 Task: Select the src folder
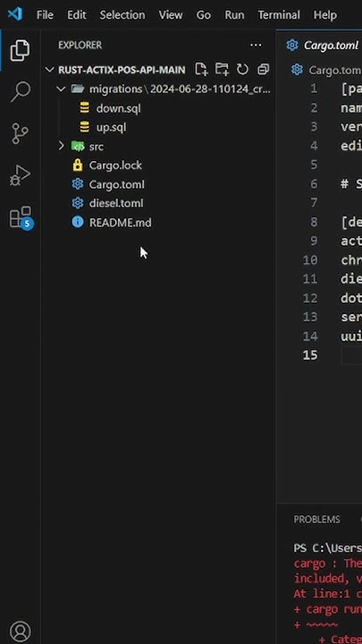click(97, 146)
